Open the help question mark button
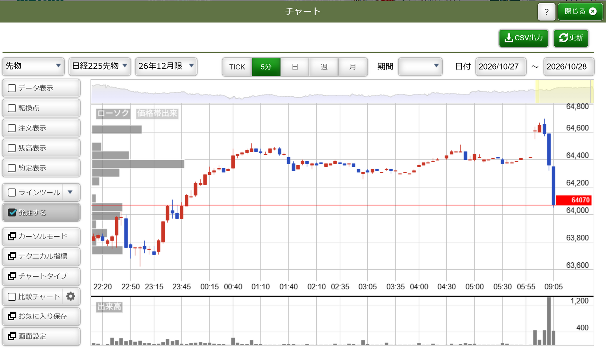Screen dimensions: 606x364 coord(546,12)
